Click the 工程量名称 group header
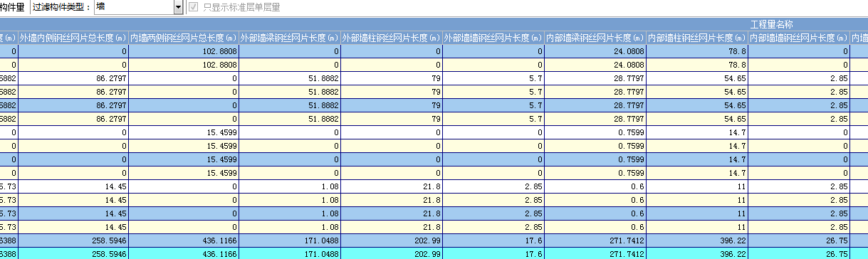Screen dimensions: 868x259 (773, 24)
